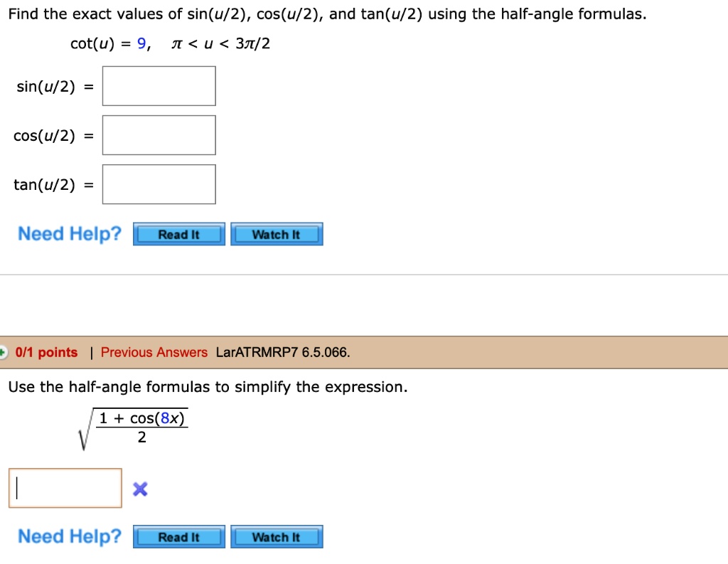
Task: Open the Previous Answers link
Action: pyautogui.click(x=154, y=352)
